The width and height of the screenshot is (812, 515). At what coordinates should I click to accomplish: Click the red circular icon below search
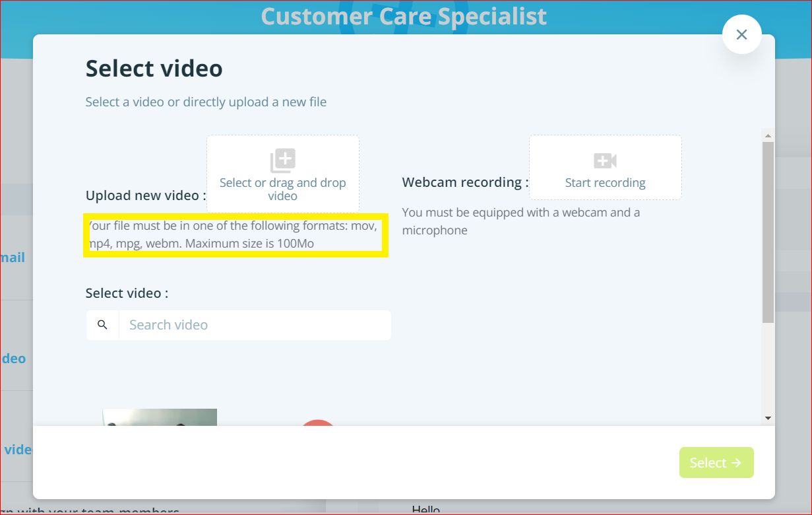tap(317, 423)
